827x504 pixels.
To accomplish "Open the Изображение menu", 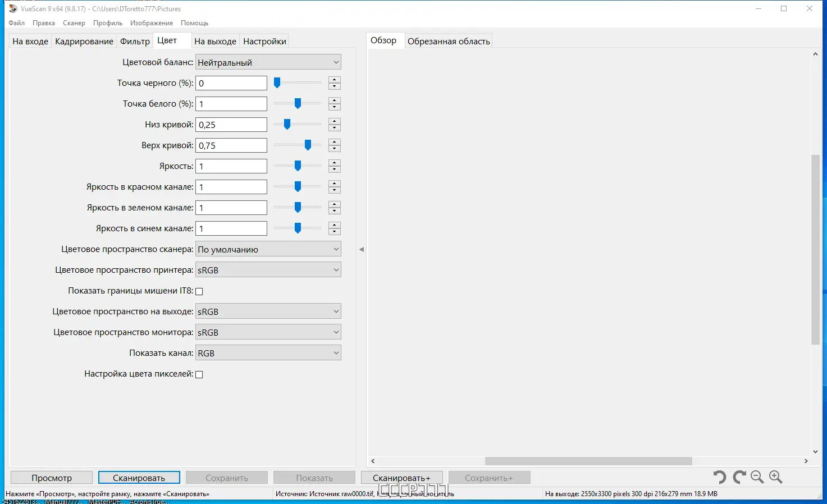I will (x=152, y=23).
